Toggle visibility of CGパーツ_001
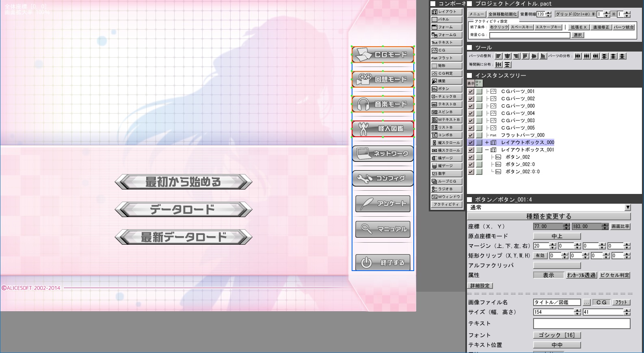 (471, 91)
